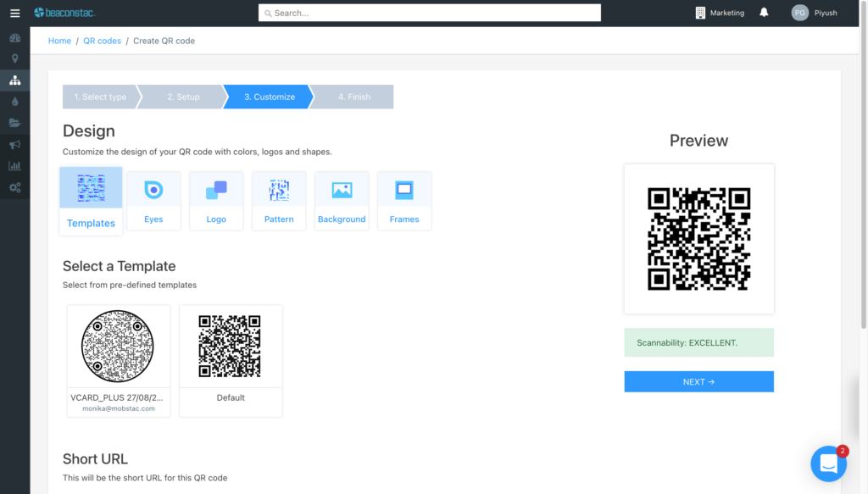Open the Eyes customization panel
The width and height of the screenshot is (868, 494).
click(153, 200)
